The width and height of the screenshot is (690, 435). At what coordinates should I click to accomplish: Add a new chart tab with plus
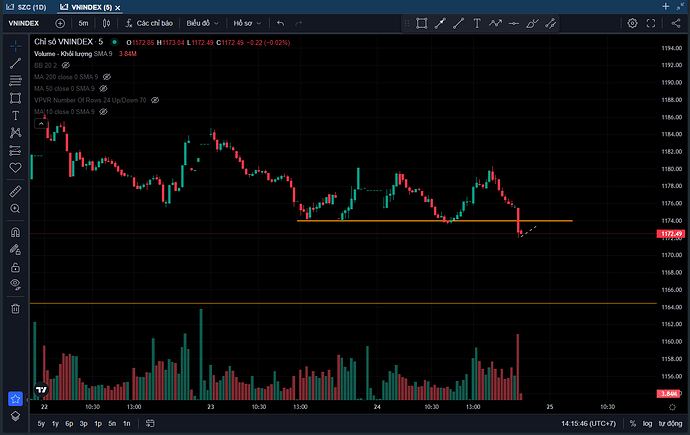(x=665, y=6)
